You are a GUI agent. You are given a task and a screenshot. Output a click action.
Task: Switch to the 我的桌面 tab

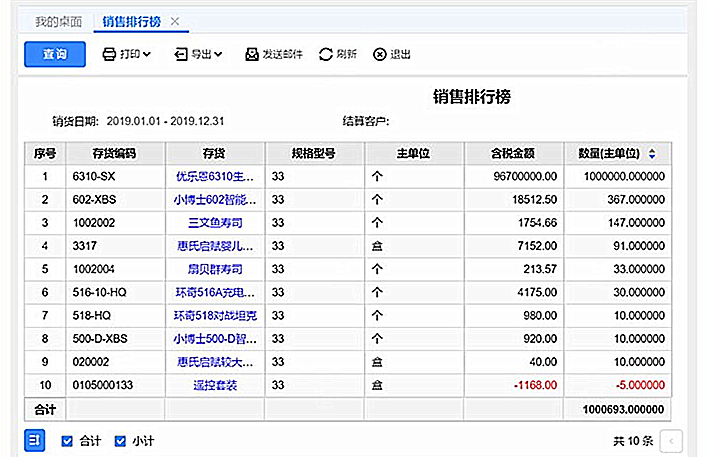[x=58, y=21]
